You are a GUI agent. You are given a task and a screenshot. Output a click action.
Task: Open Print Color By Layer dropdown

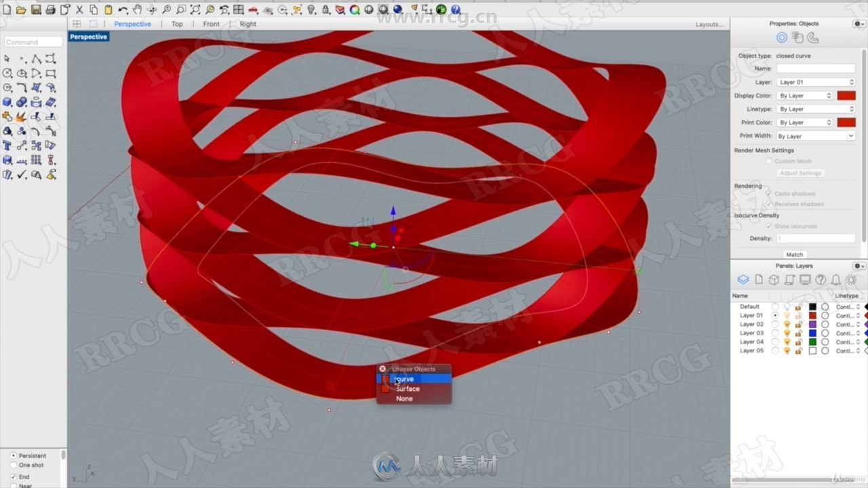804,122
